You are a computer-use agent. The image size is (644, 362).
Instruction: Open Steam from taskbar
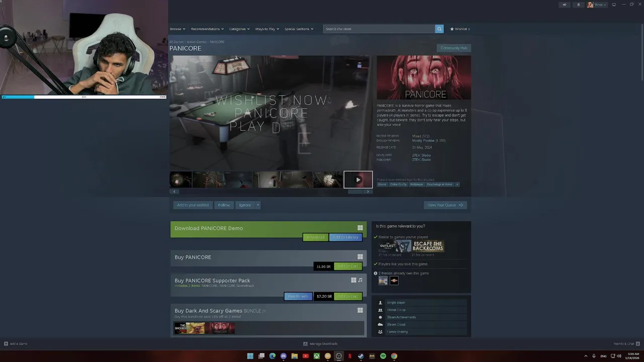tap(361, 356)
